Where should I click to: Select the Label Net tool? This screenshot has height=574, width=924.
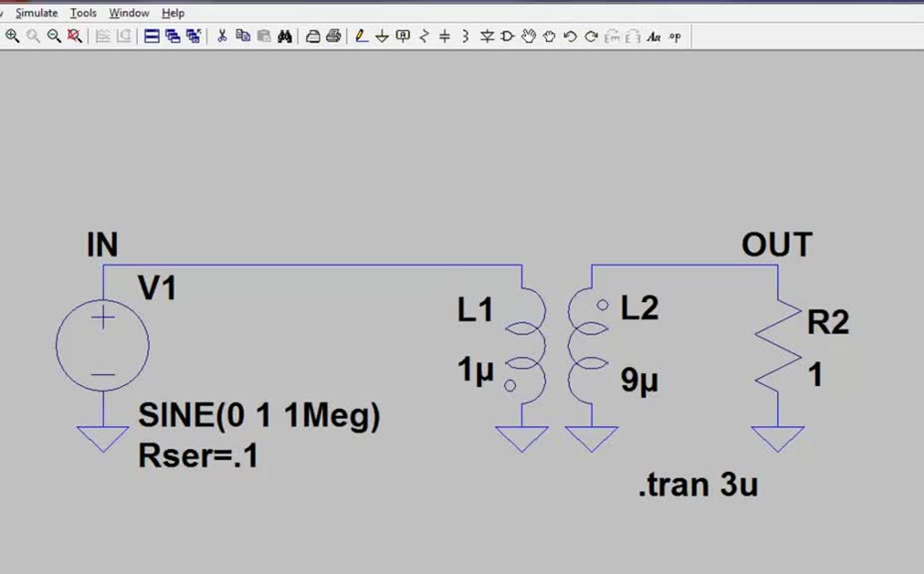click(x=403, y=36)
